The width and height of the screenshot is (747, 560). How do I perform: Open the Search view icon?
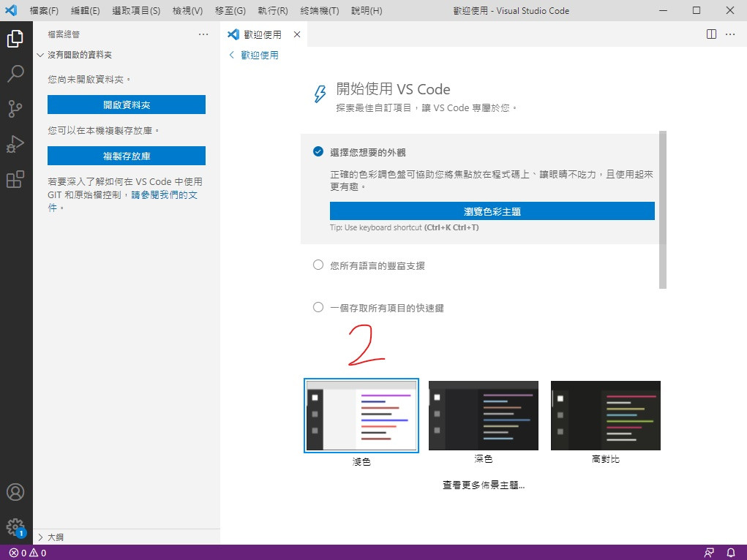(15, 74)
